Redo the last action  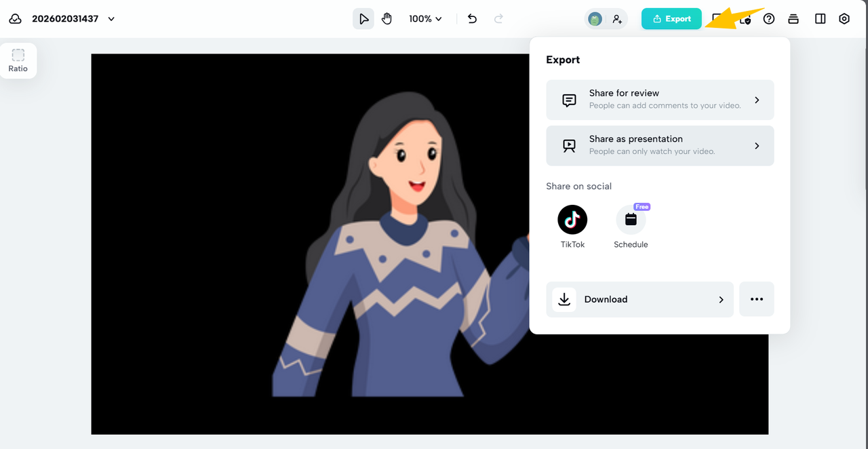(499, 18)
